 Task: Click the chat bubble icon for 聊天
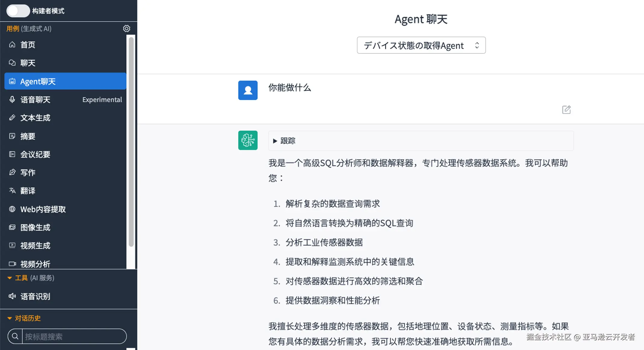click(12, 63)
